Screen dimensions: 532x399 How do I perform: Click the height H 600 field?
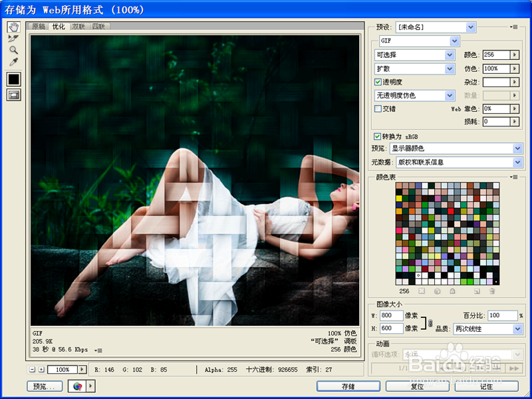point(391,329)
